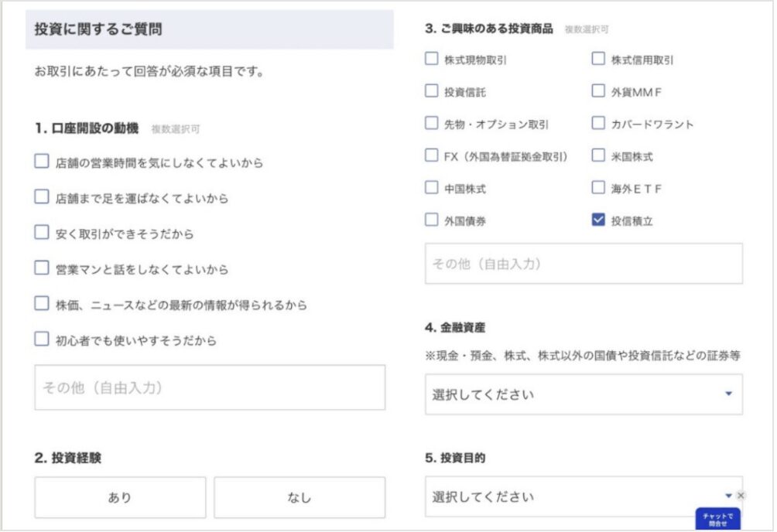Click the チャットで問合せ chat icon
777x532 pixels.
pos(717,520)
